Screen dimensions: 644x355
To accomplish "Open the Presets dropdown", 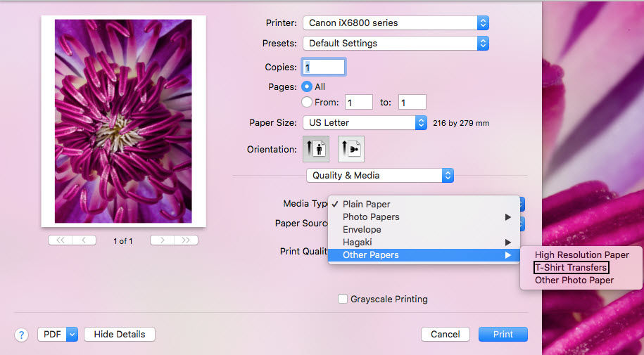I will (395, 43).
